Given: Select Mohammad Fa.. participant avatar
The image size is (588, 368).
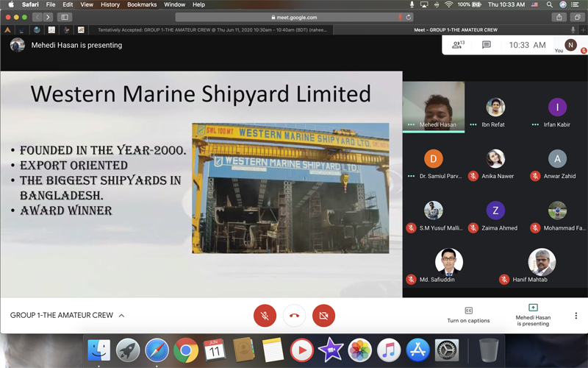Looking at the screenshot, I should click(557, 210).
